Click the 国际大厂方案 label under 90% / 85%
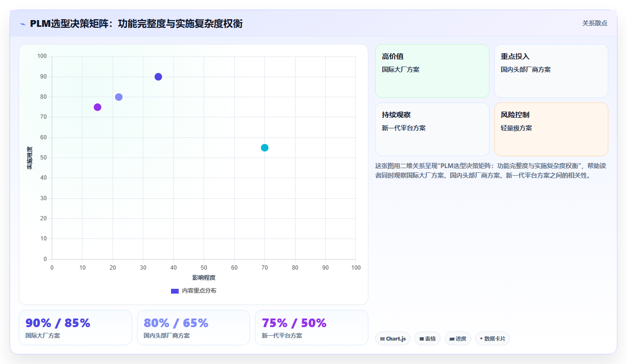 point(43,336)
